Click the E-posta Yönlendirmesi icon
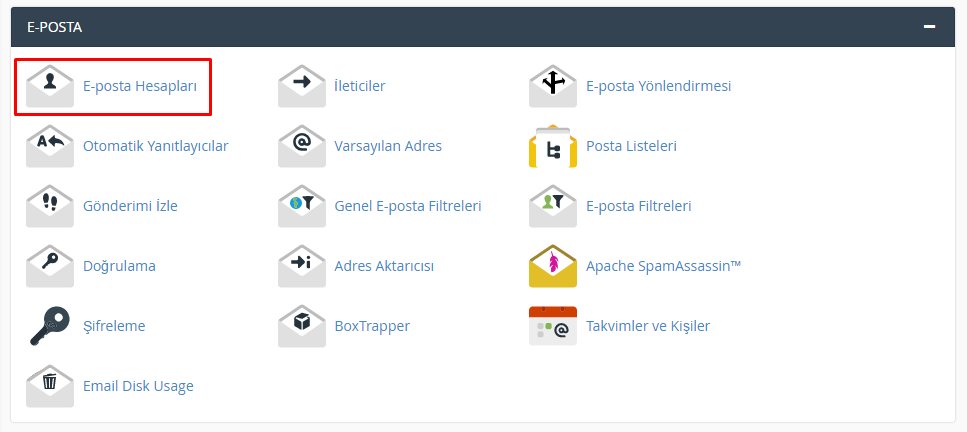 (x=553, y=86)
